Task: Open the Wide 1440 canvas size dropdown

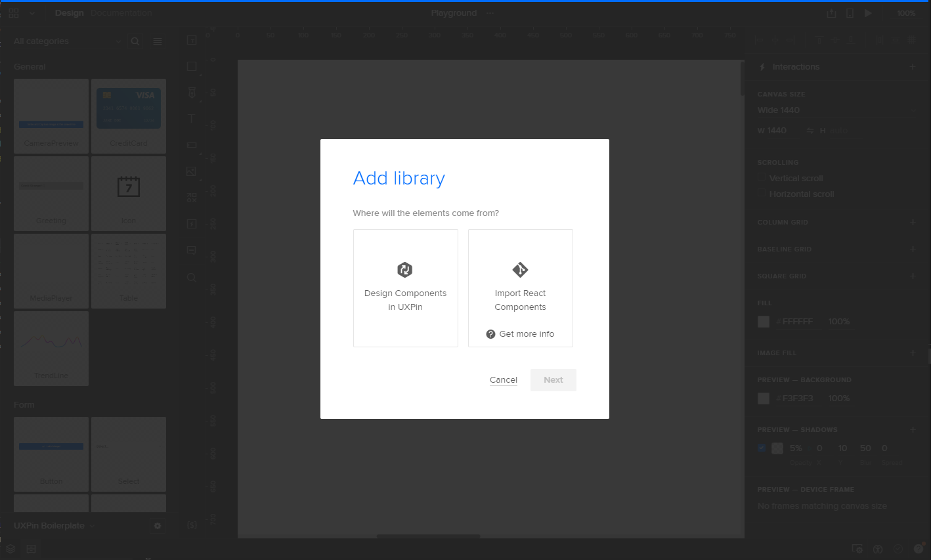Action: 836,110
